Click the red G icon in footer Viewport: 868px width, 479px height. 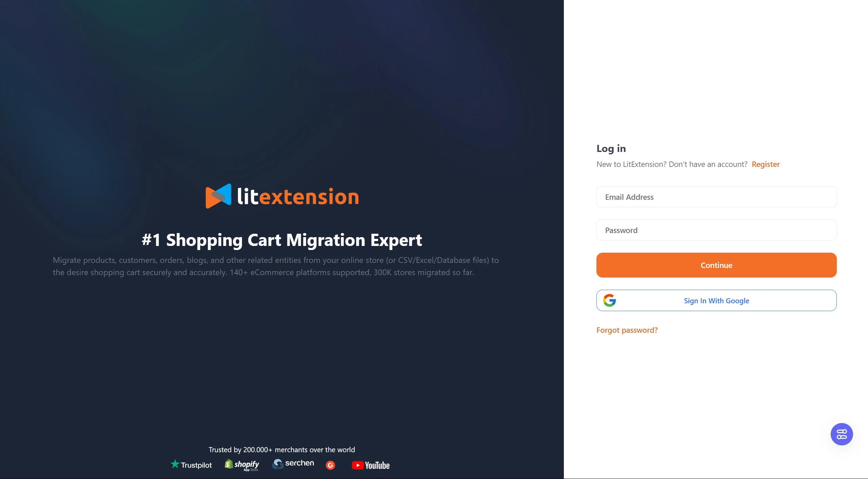click(331, 465)
